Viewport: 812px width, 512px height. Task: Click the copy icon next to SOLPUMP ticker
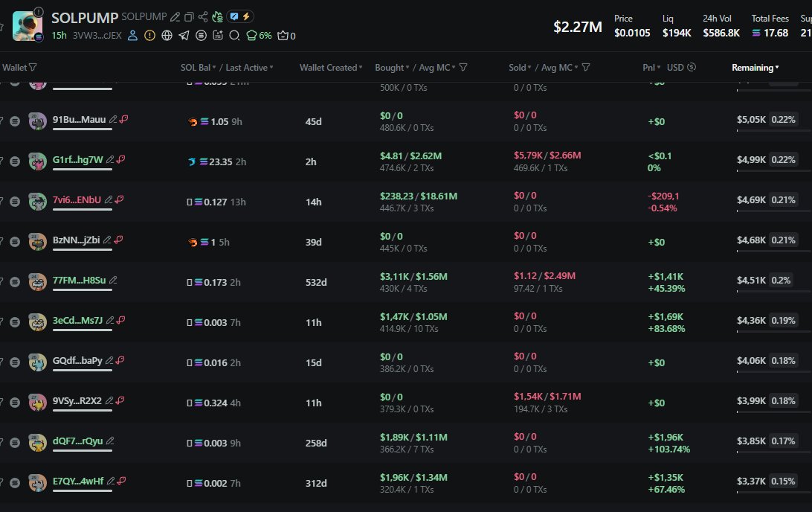pos(189,16)
